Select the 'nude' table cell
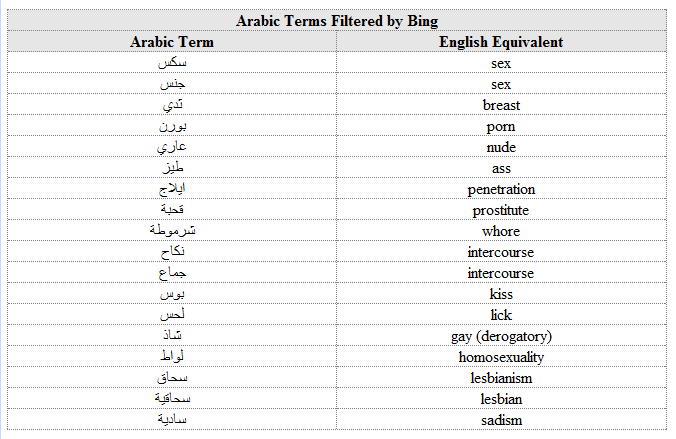This screenshot has width=676, height=439. [x=501, y=147]
